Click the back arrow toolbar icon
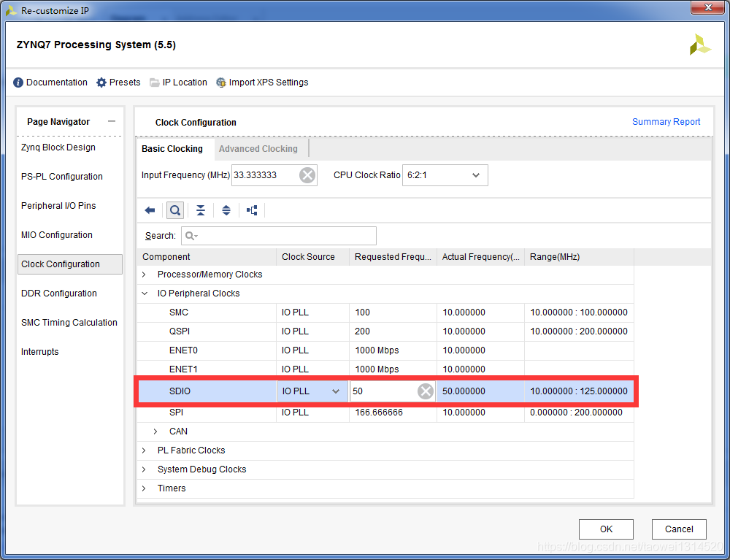 150,210
